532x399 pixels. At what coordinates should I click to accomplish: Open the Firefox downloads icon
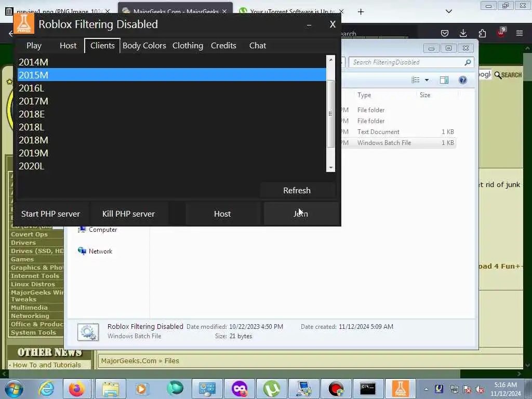click(x=463, y=33)
